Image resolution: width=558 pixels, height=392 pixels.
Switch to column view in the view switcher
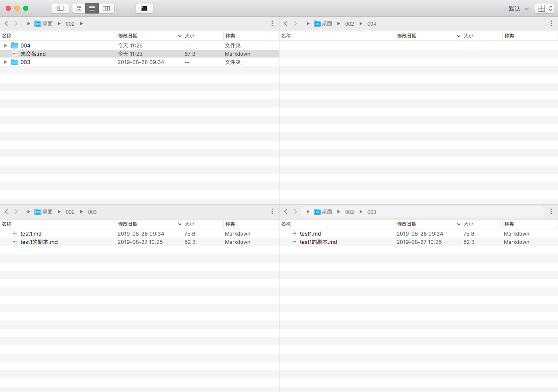(106, 8)
